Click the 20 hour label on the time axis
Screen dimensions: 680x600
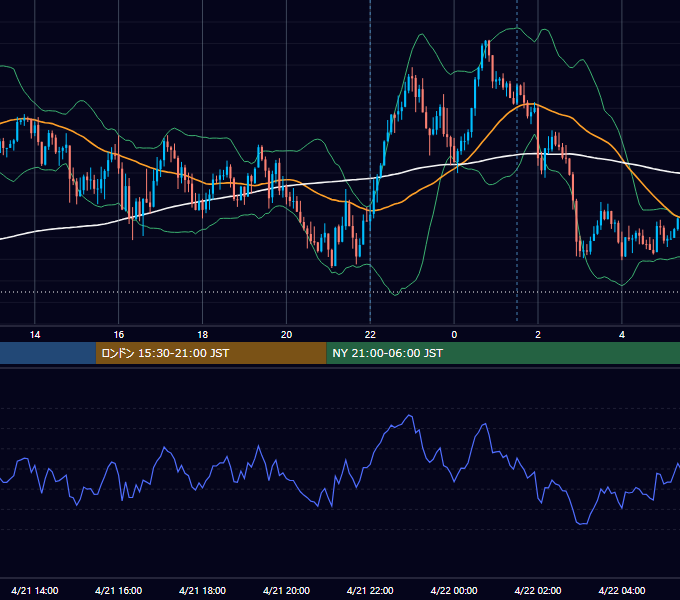coord(286,335)
